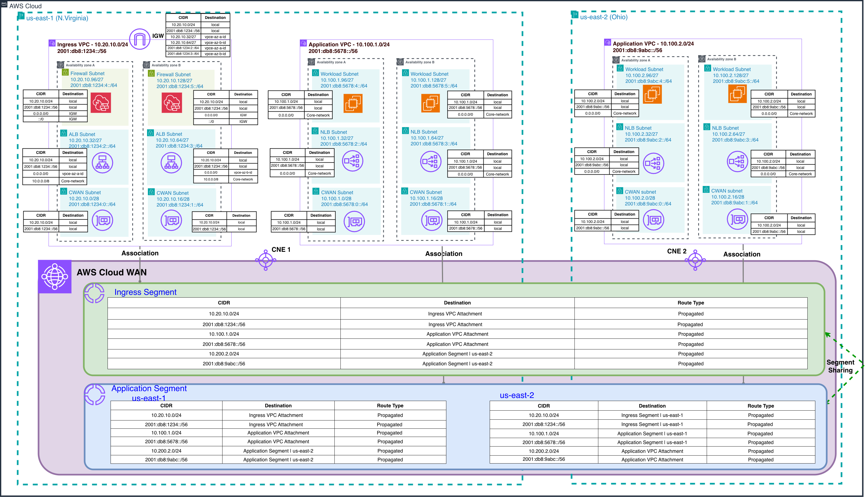
Task: Click EC2 icon in 10.100.2.128/27 Ohio subnet
Action: (x=737, y=93)
